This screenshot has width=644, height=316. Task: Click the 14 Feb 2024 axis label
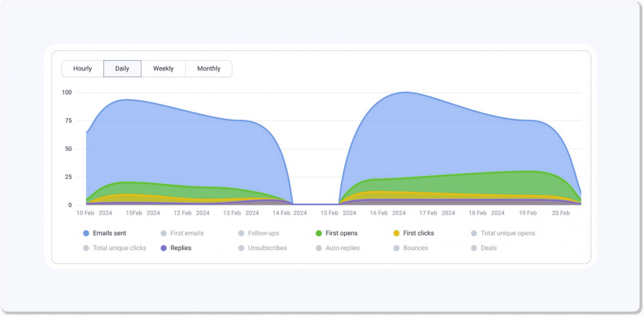290,213
